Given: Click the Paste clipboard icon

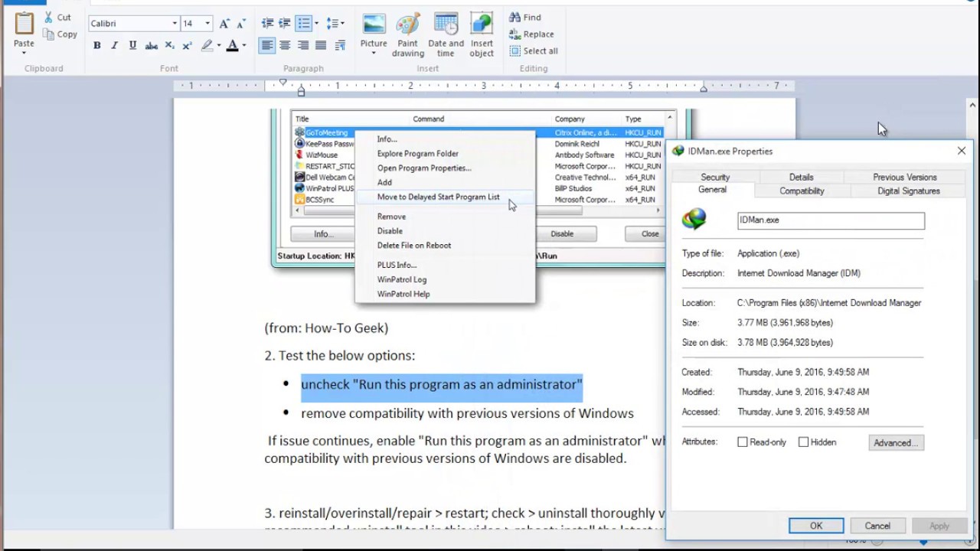Looking at the screenshot, I should click(24, 24).
